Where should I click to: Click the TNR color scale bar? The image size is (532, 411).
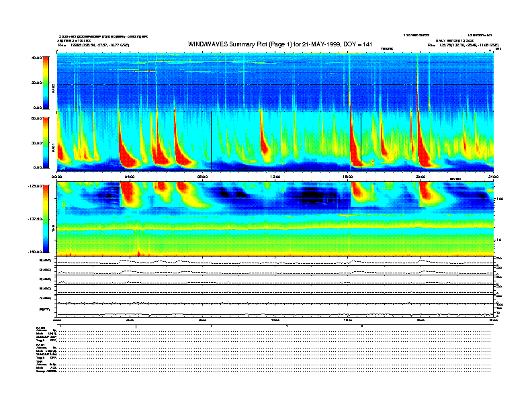tap(46, 219)
